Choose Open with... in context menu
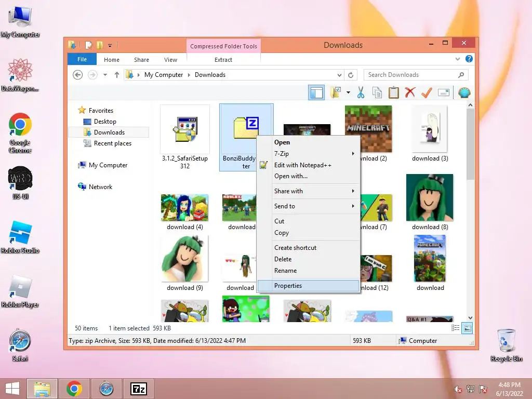This screenshot has height=399, width=532. (308, 176)
